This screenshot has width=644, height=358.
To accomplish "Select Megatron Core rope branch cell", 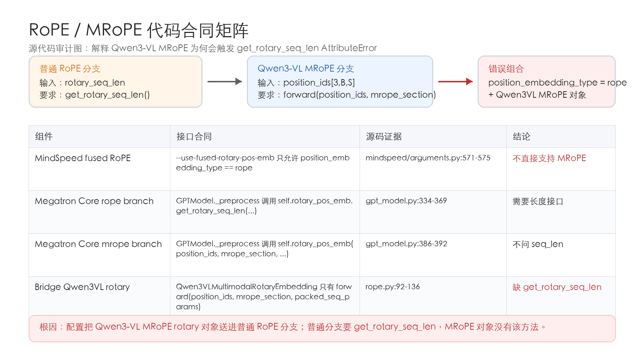I will tap(99, 212).
